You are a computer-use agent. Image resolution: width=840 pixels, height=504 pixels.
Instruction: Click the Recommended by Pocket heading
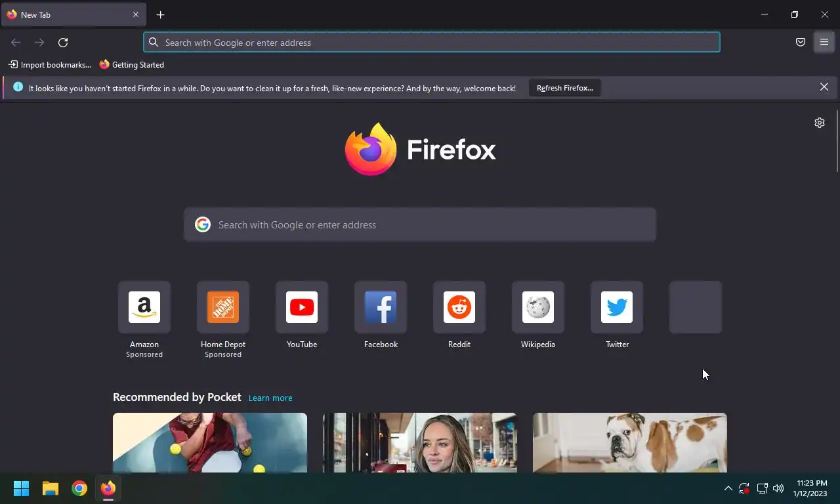(x=177, y=397)
